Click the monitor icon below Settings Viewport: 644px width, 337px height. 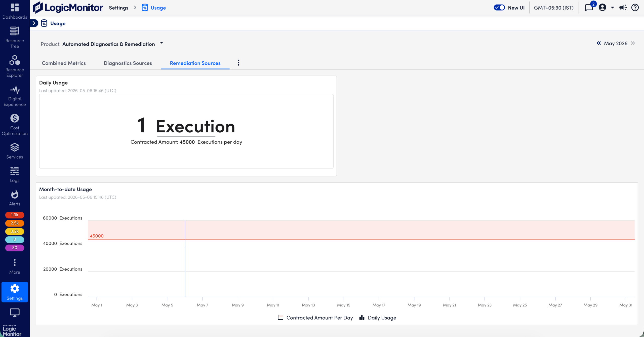click(15, 313)
